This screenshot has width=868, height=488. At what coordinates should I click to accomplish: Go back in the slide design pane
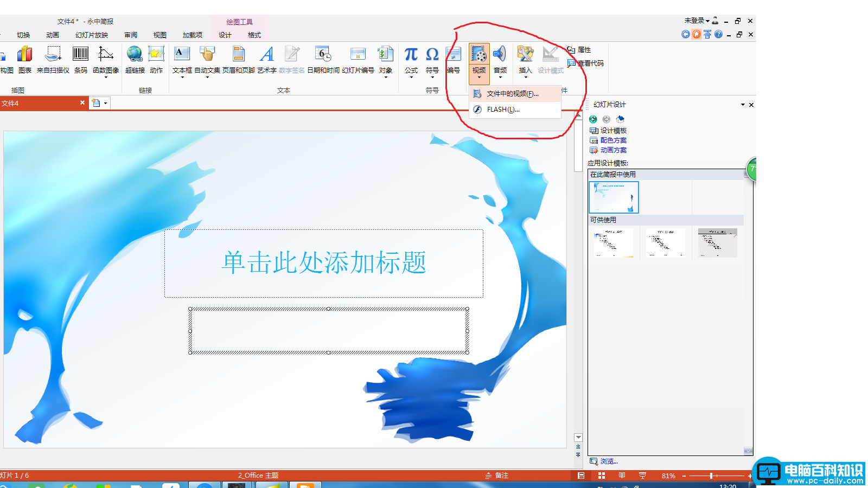[x=593, y=119]
